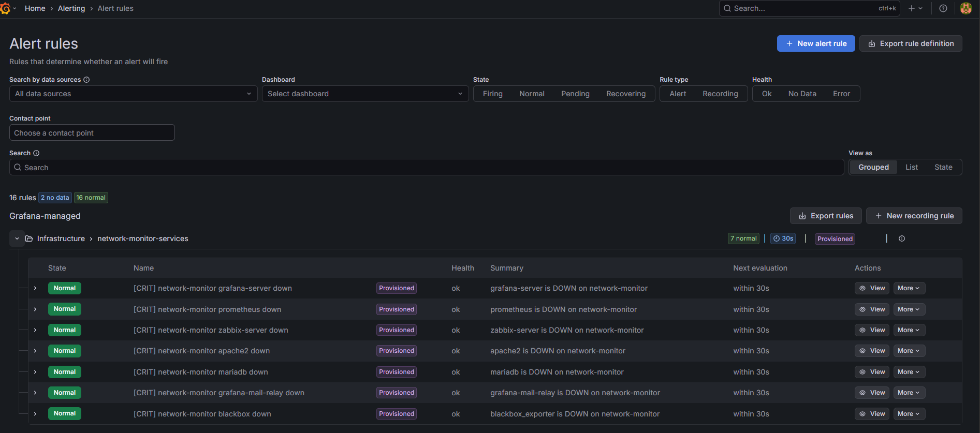The image size is (980, 433).
Task: Click info icon next to Search by data sources
Action: click(x=86, y=80)
